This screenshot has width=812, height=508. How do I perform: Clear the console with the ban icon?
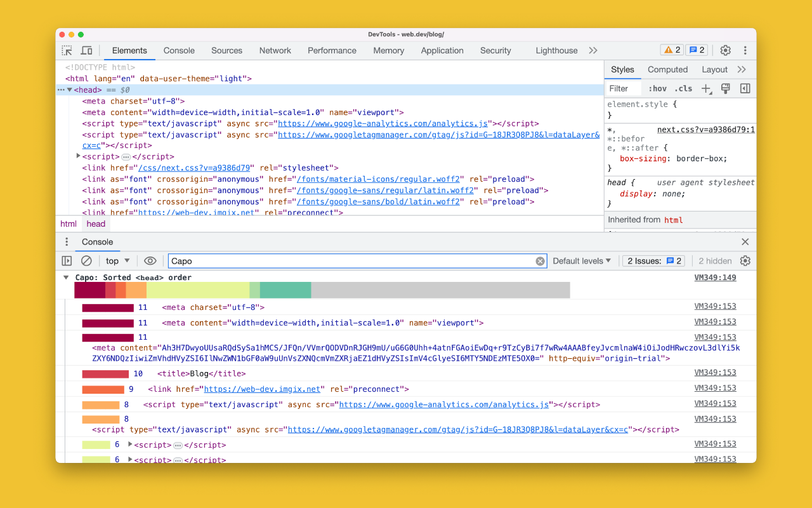(x=86, y=261)
